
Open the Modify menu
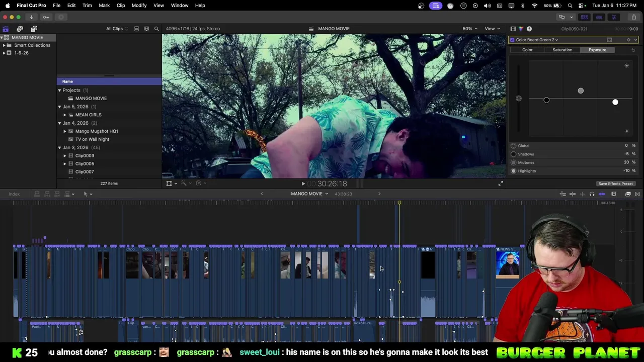139,6
